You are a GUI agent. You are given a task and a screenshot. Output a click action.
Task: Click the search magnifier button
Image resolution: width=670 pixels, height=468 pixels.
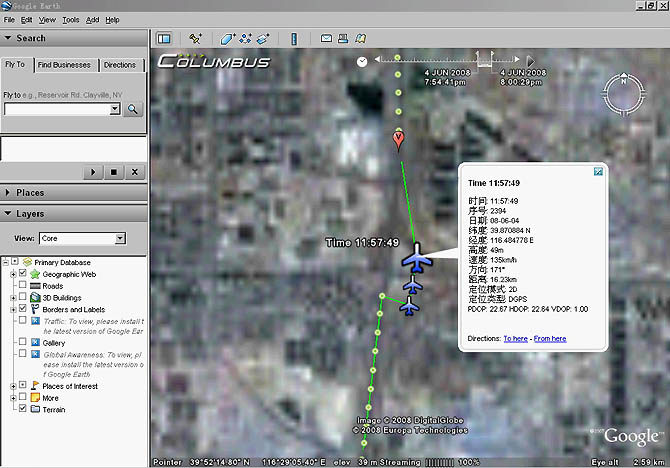coord(133,109)
